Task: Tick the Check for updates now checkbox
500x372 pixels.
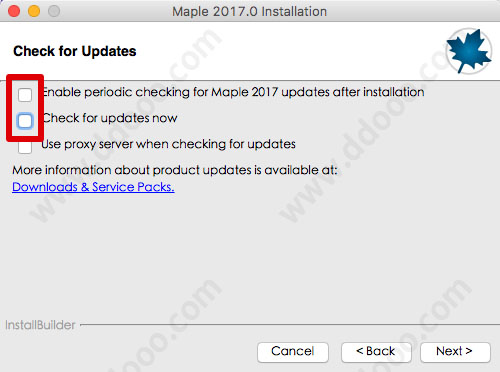Action: 25,121
